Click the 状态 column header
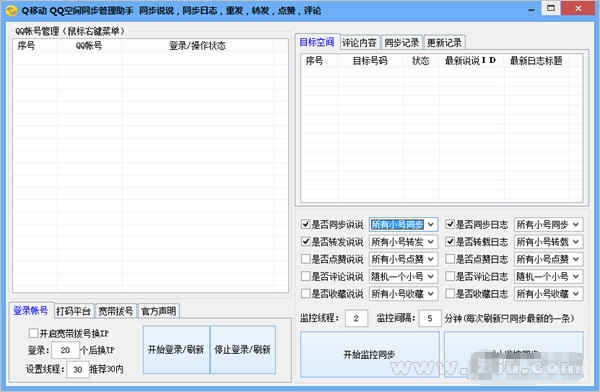Image resolution: width=600 pixels, height=392 pixels. tap(421, 60)
